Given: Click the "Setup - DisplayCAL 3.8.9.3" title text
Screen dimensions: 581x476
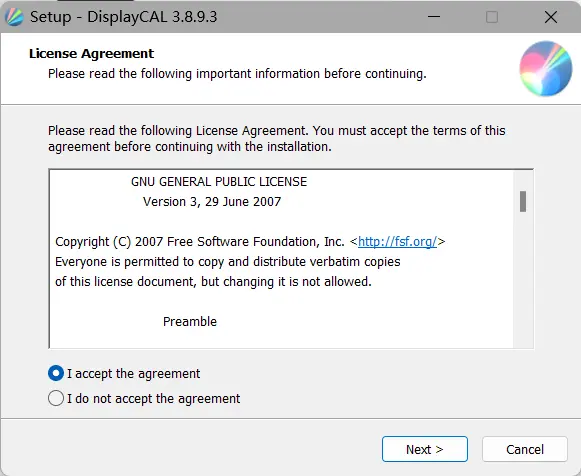Looking at the screenshot, I should click(123, 17).
